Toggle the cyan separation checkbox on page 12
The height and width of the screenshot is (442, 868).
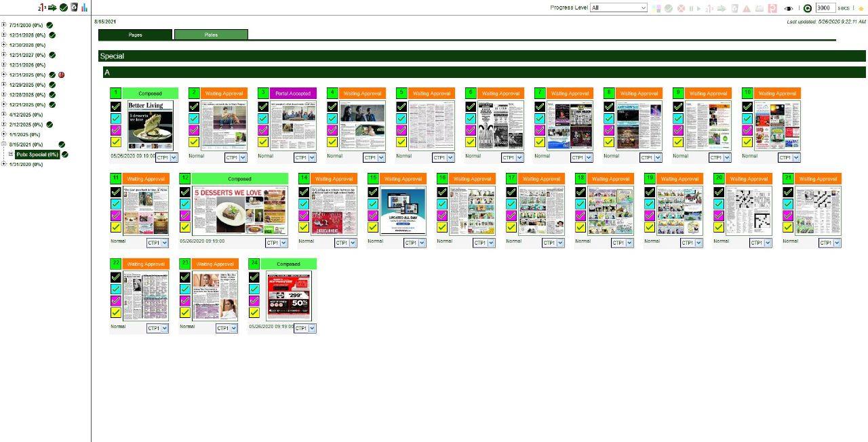pos(185,203)
